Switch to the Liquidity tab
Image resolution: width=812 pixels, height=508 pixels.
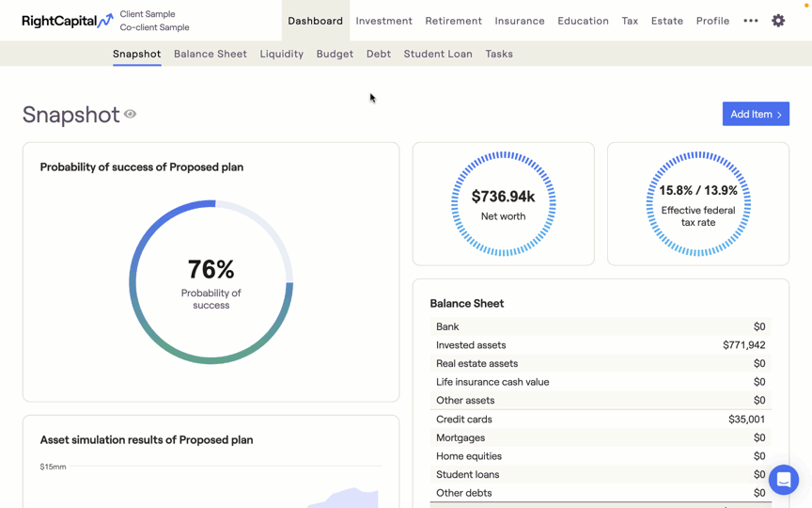coord(282,54)
